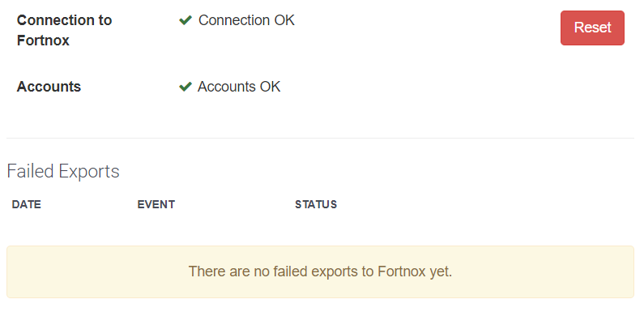644x312 pixels.
Task: Click the green checkmark beside Connection OK
Action: [186, 20]
